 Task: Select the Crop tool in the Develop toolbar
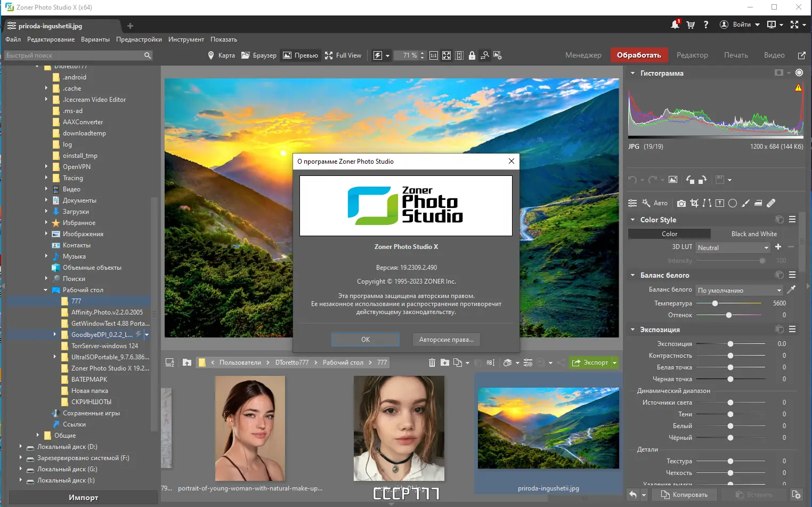(694, 203)
